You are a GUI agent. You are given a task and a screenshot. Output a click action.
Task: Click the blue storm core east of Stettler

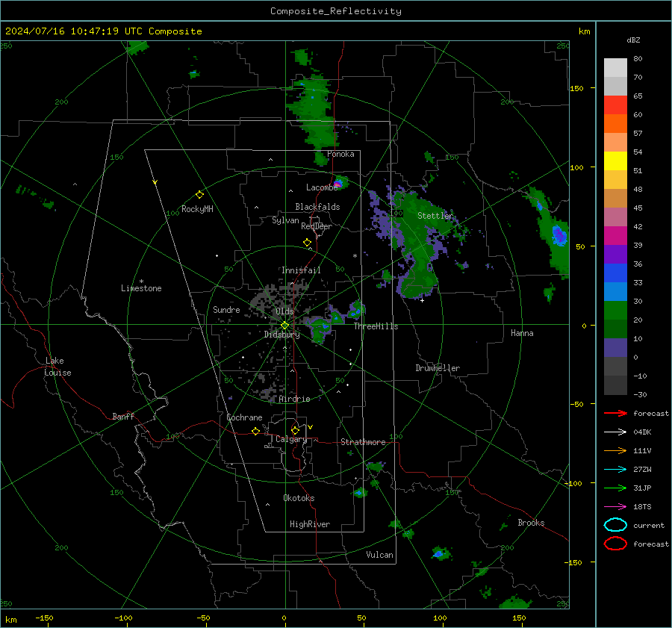[x=559, y=235]
